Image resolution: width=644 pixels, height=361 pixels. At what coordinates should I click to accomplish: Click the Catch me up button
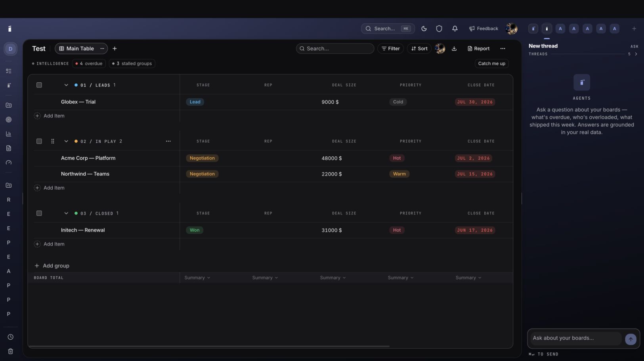pyautogui.click(x=491, y=63)
